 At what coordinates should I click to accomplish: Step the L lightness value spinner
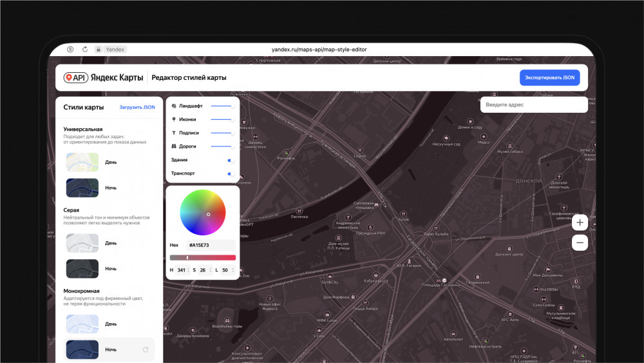point(234,270)
